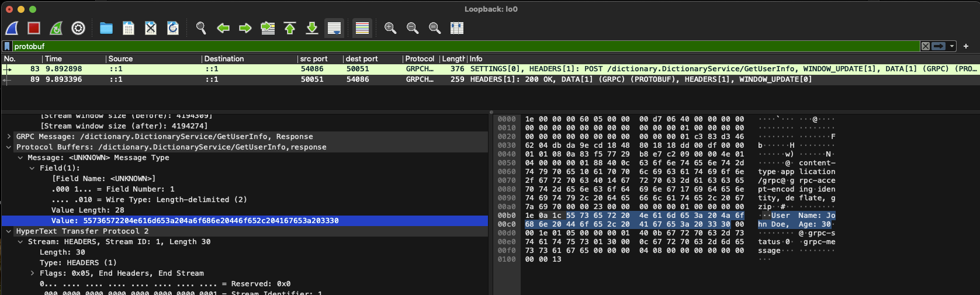
Task: Open a capture file (blue folder icon)
Action: (106, 28)
